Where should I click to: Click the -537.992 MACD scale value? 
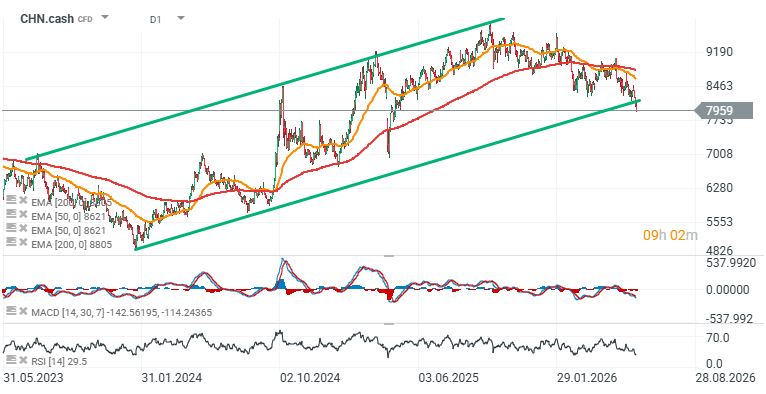(x=729, y=319)
